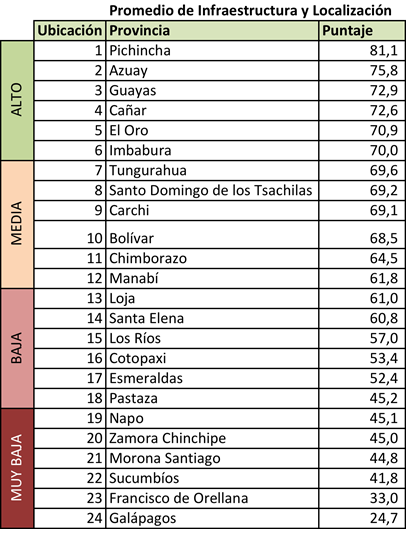Select the Tungurahua province cell
The width and height of the screenshot is (406, 539).
point(212,170)
